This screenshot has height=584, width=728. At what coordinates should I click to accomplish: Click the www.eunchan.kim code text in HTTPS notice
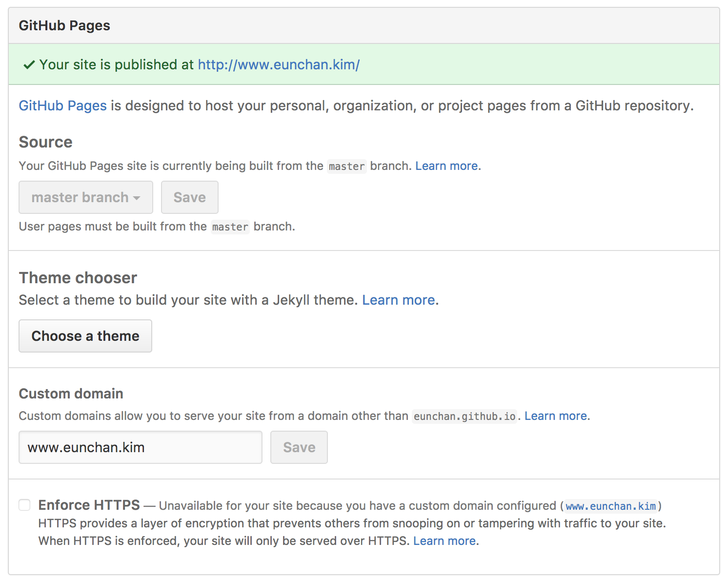(x=611, y=506)
